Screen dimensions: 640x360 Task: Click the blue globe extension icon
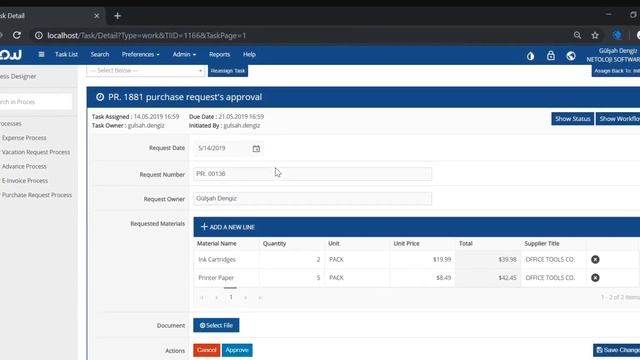pos(617,36)
